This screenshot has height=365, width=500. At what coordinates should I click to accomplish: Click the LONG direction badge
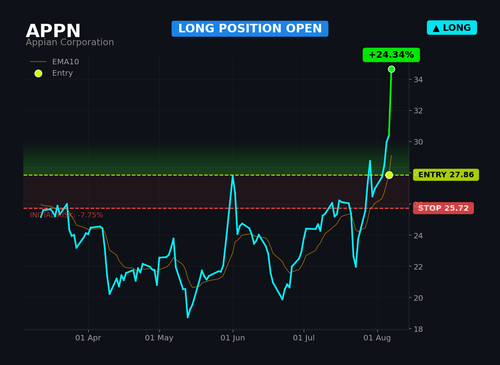[452, 28]
